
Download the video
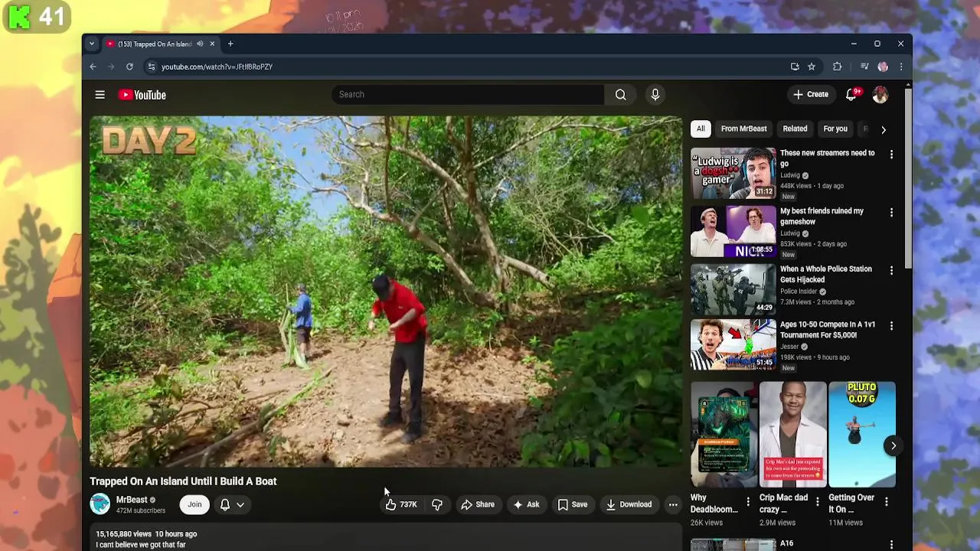[x=629, y=504]
